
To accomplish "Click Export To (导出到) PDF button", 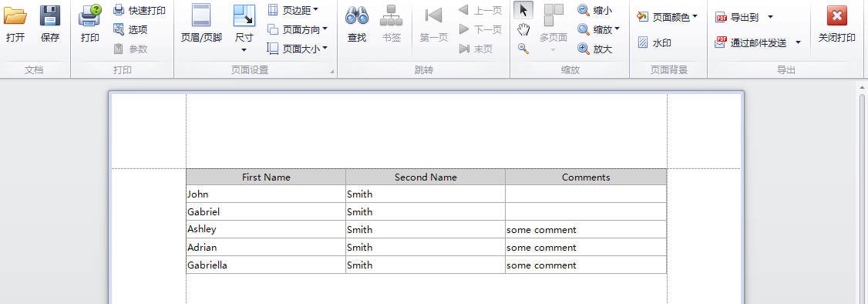I will [x=738, y=17].
